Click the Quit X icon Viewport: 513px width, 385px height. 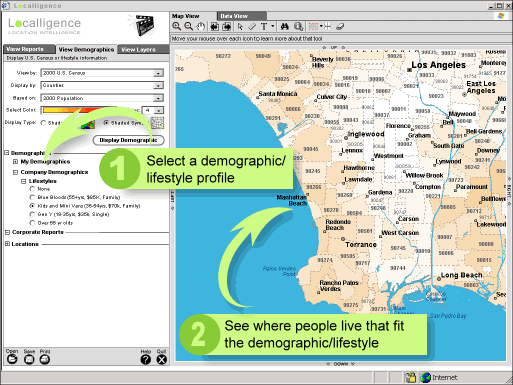tap(162, 359)
